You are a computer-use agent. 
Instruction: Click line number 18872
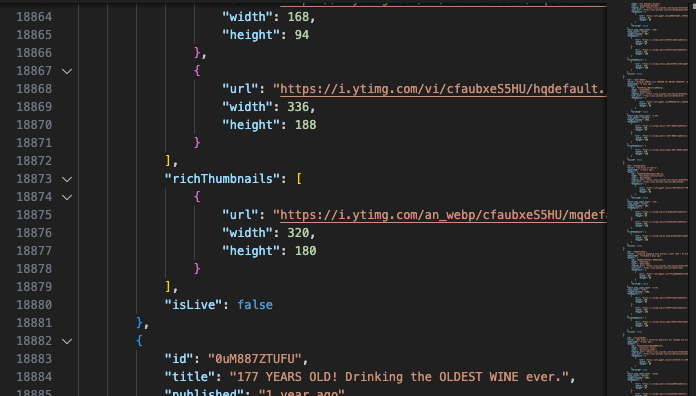coord(34,161)
